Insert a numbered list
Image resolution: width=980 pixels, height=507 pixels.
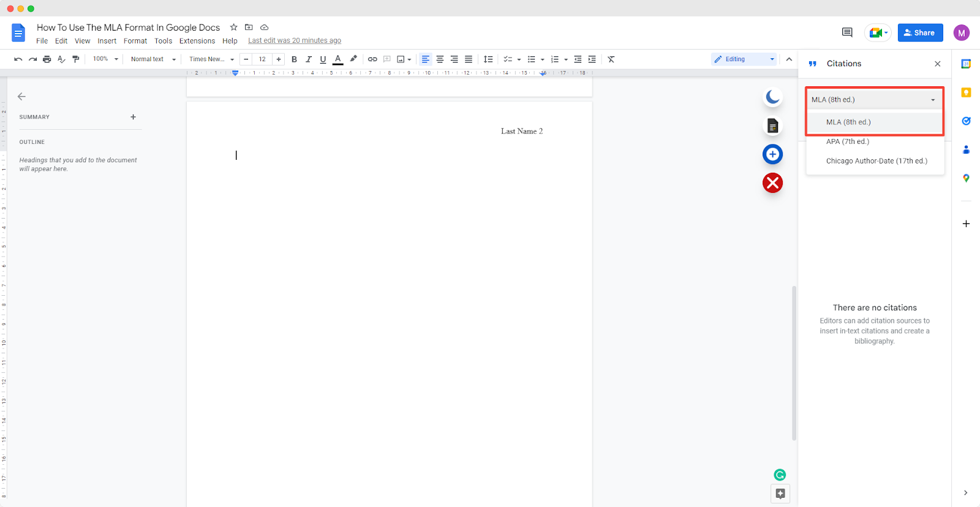pyautogui.click(x=555, y=59)
